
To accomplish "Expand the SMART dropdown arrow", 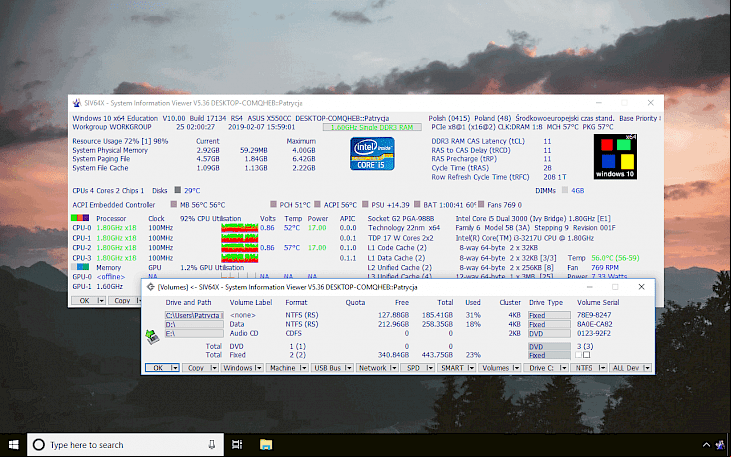I will click(x=471, y=368).
